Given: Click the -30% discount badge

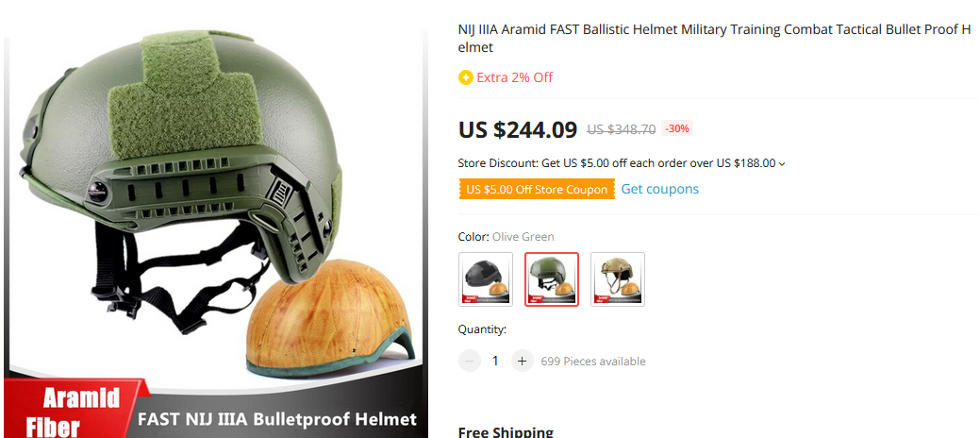Looking at the screenshot, I should [677, 128].
